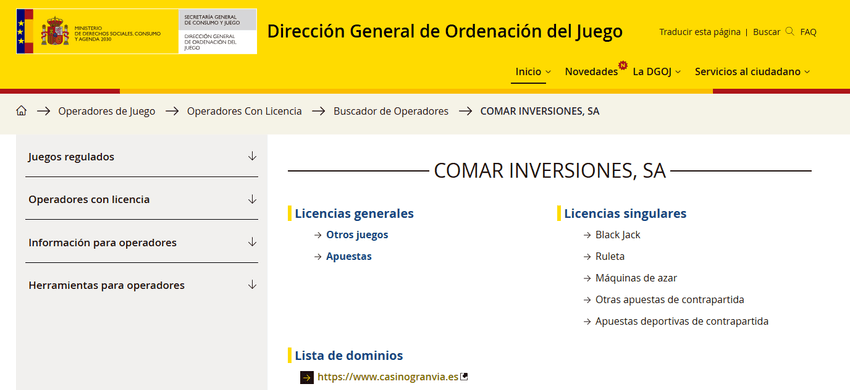Click the search magnifier icon
Image resolution: width=850 pixels, height=390 pixels.
coord(789,31)
